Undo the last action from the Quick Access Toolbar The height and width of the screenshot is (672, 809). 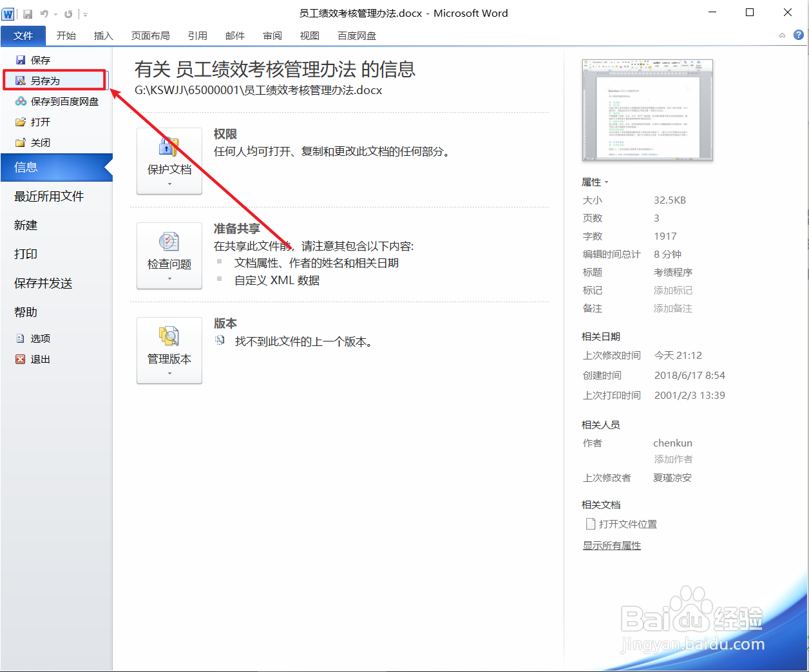(43, 13)
